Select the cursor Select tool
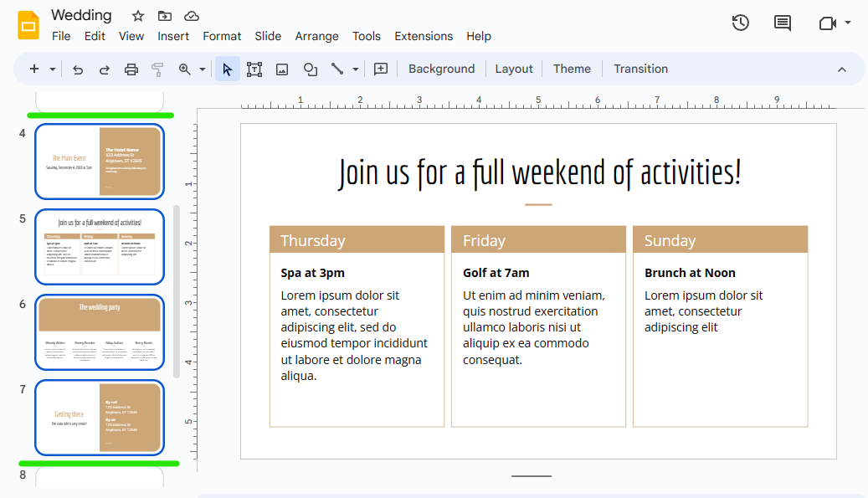Viewport: 868px width, 498px height. pos(227,69)
